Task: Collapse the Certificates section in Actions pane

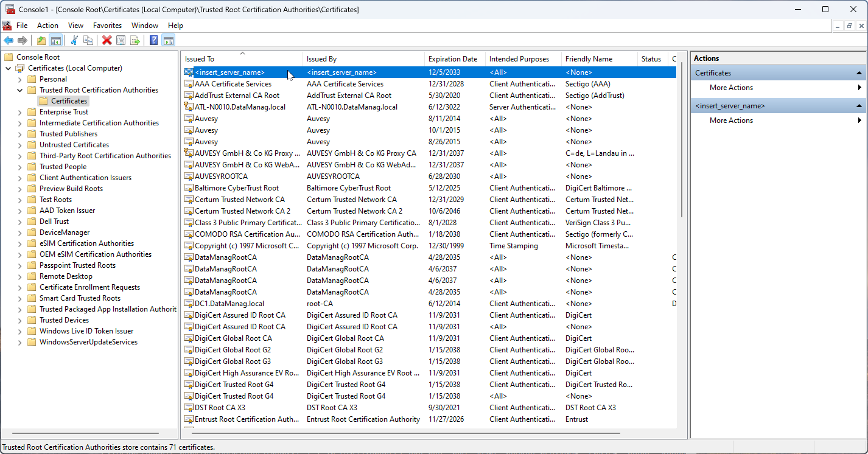Action: (859, 73)
